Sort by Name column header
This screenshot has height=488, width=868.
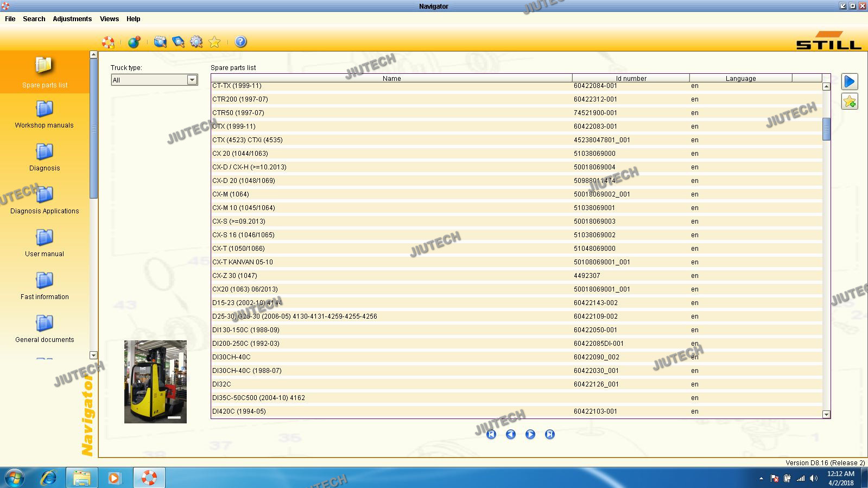pyautogui.click(x=391, y=78)
